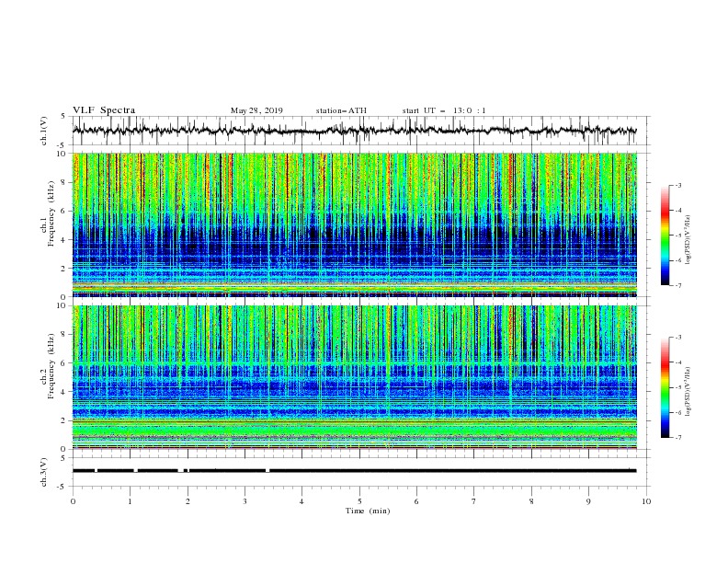Click the "2" tick on ch.1 frequency axis
This screenshot has width=728, height=563.
64,269
